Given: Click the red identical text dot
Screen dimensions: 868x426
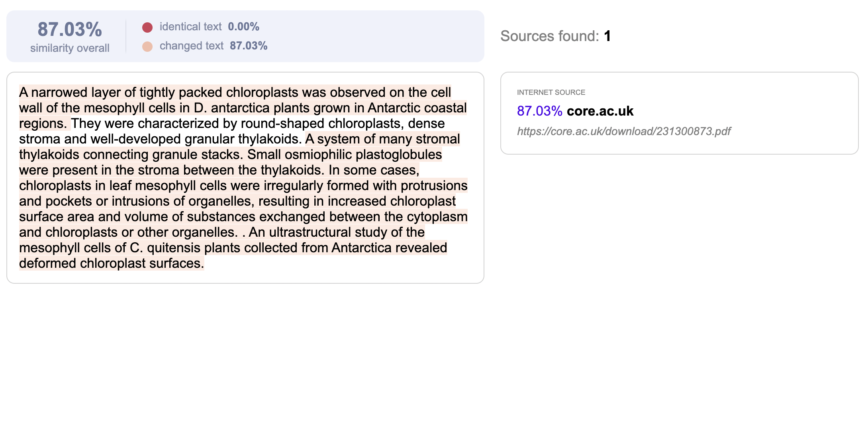Looking at the screenshot, I should pos(147,27).
